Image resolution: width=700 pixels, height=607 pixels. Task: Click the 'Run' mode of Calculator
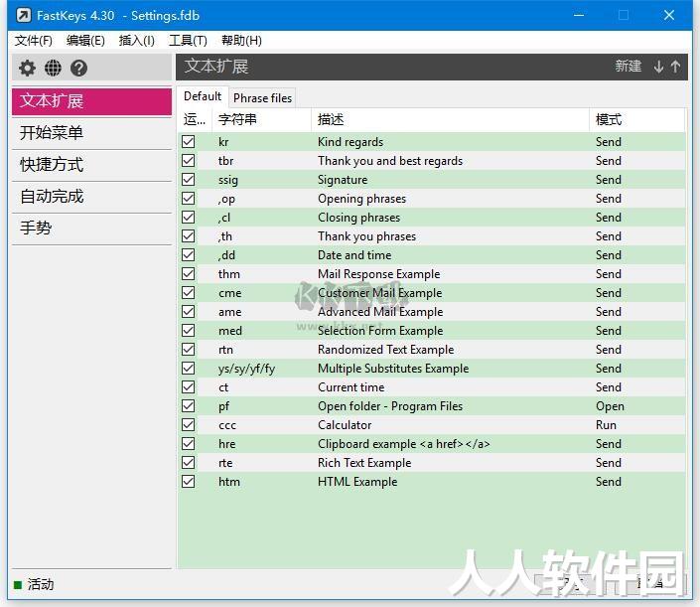[606, 425]
